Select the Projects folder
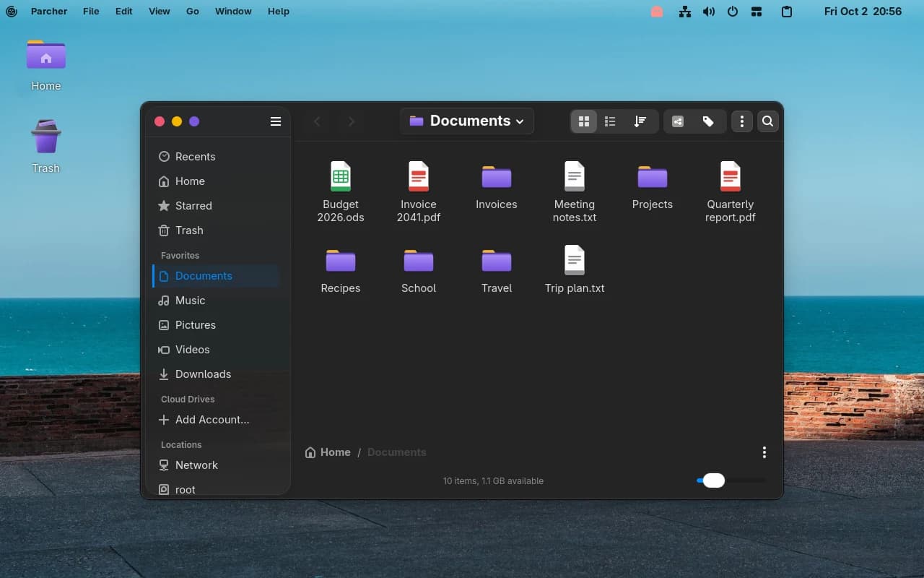 (x=653, y=186)
